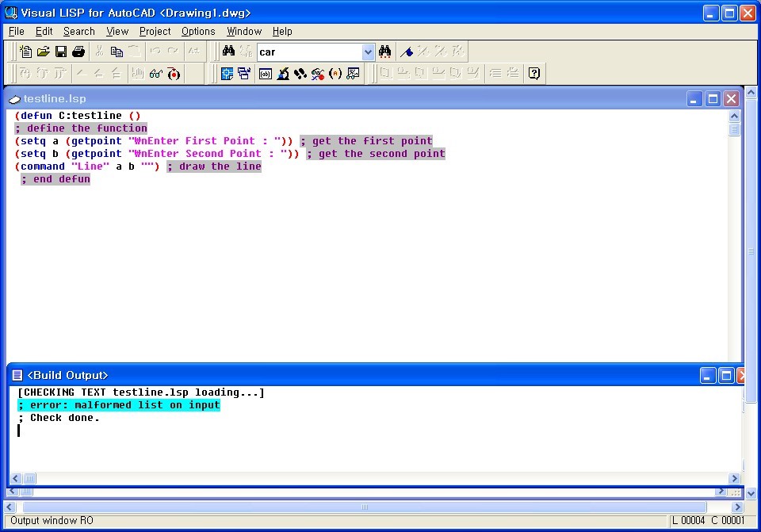Open the Watch Window icon
Image resolution: width=761 pixels, height=532 pixels.
[x=353, y=73]
